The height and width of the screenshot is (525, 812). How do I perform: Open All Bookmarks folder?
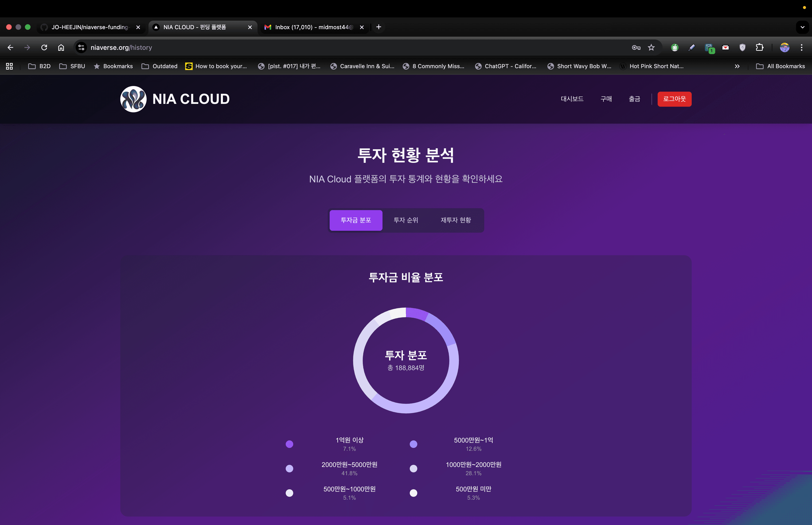[781, 66]
